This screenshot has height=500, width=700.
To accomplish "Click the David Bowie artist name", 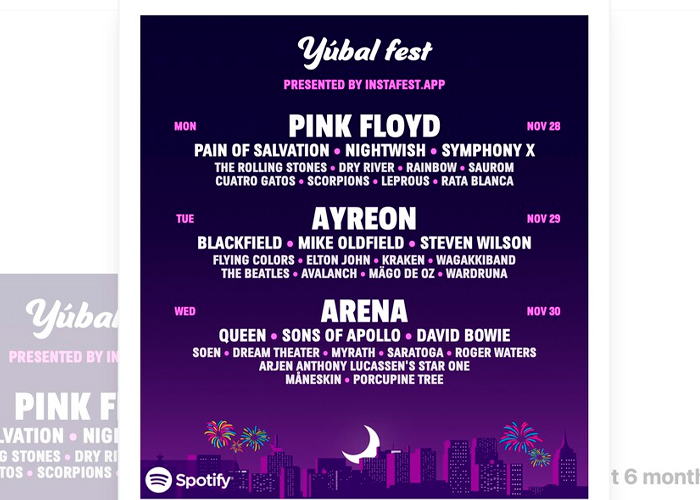I will 463,335.
